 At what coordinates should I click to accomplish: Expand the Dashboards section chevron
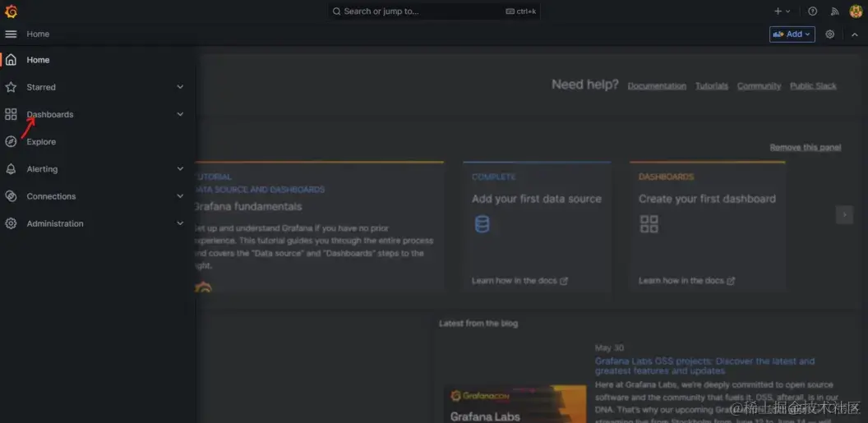(x=180, y=114)
